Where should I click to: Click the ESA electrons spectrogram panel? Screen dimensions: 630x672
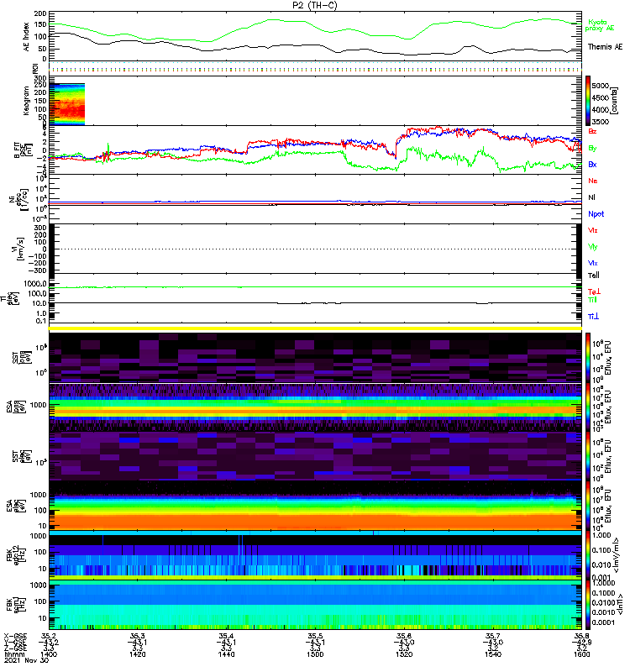coord(315,506)
